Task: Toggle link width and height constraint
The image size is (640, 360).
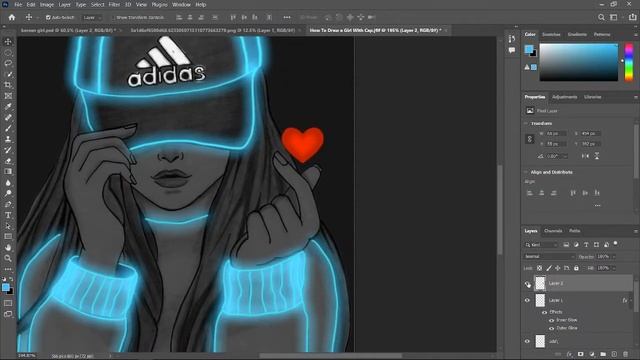Action: (530, 139)
